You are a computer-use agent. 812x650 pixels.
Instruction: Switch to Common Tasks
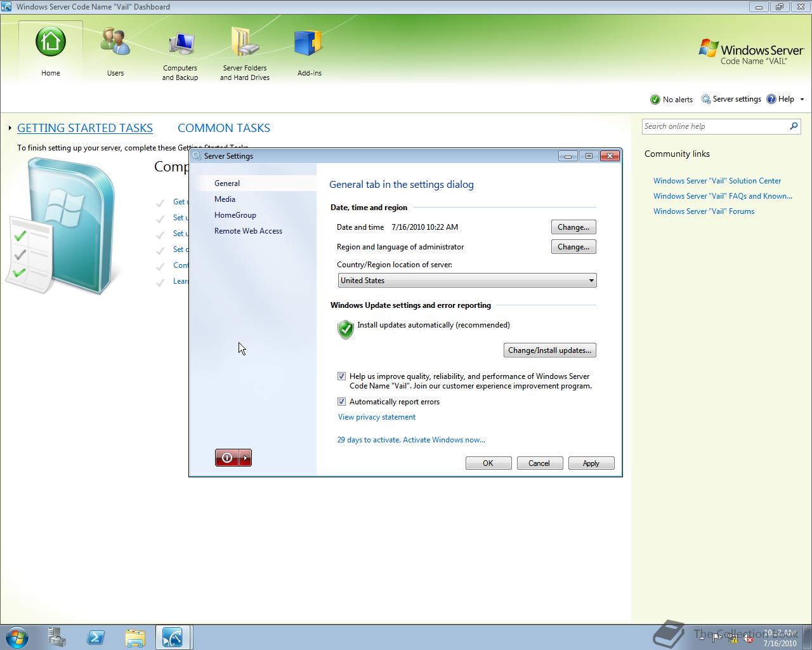click(x=224, y=128)
